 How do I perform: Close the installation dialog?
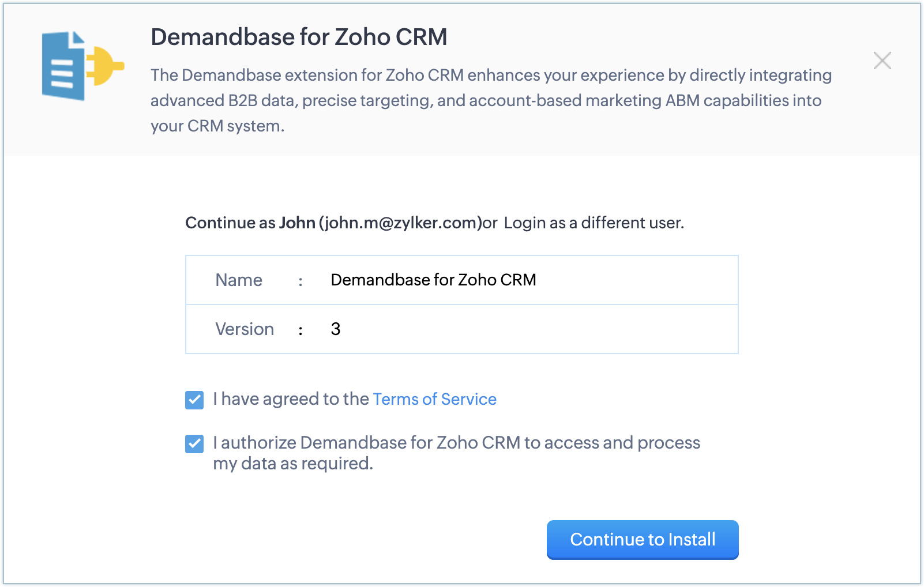pyautogui.click(x=882, y=61)
